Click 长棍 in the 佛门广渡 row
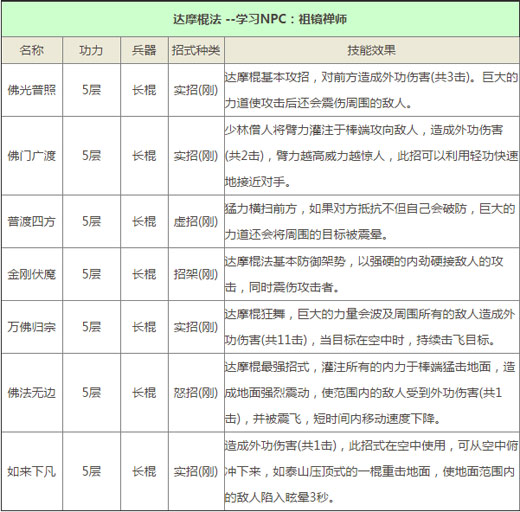 144,156
